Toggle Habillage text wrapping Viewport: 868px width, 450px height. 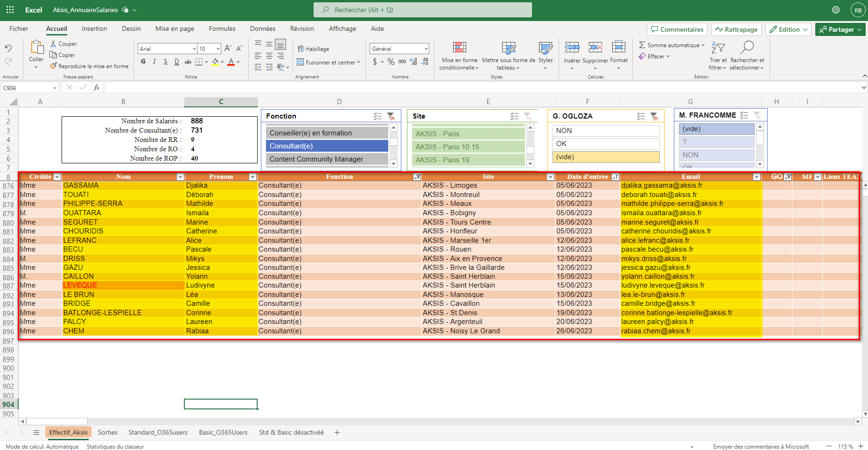[x=313, y=49]
